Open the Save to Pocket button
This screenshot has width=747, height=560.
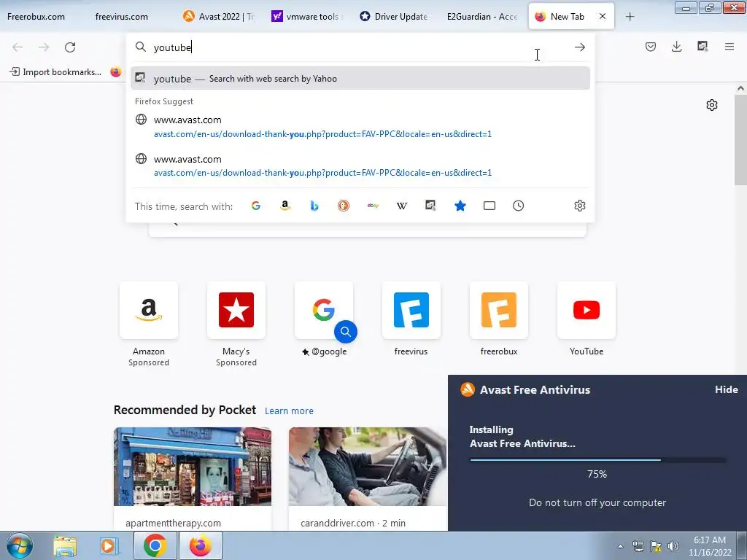pyautogui.click(x=651, y=47)
